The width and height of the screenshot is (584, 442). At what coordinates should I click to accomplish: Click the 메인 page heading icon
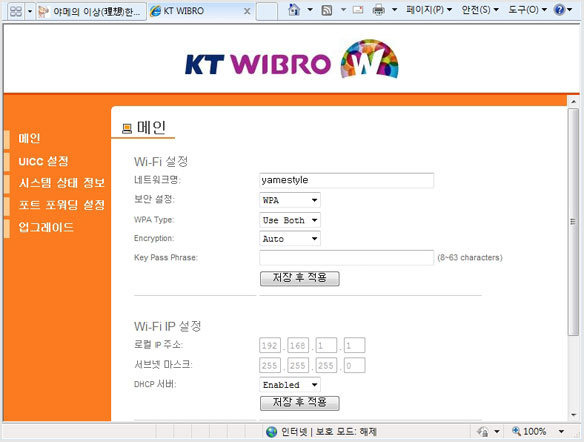click(127, 129)
